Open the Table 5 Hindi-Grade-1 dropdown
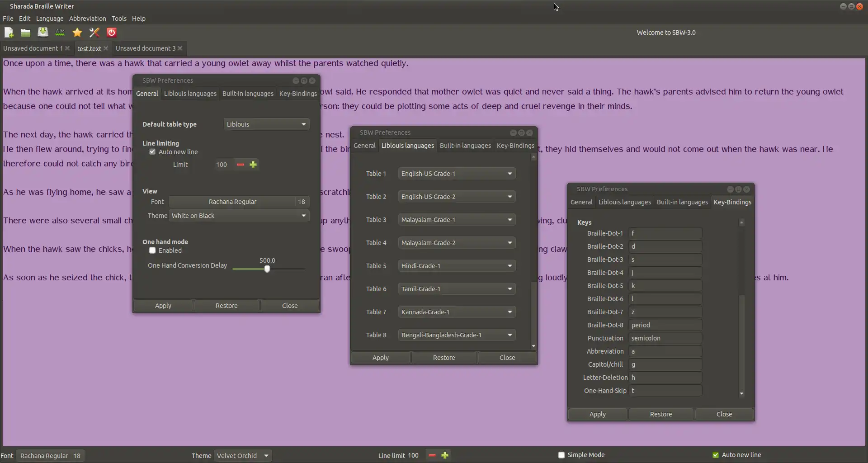868x463 pixels. click(457, 266)
